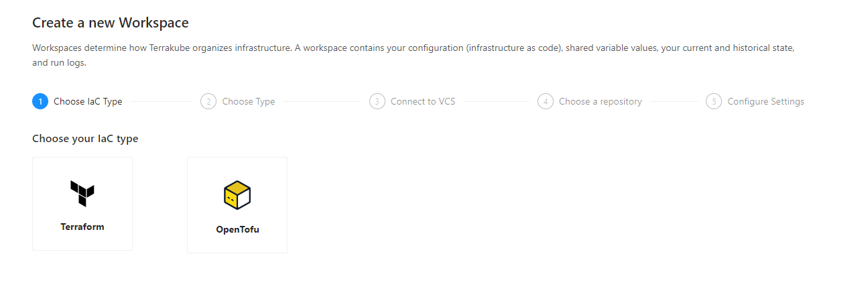The width and height of the screenshot is (868, 307).
Task: Click the Choose your IaC type heading
Action: (x=85, y=139)
